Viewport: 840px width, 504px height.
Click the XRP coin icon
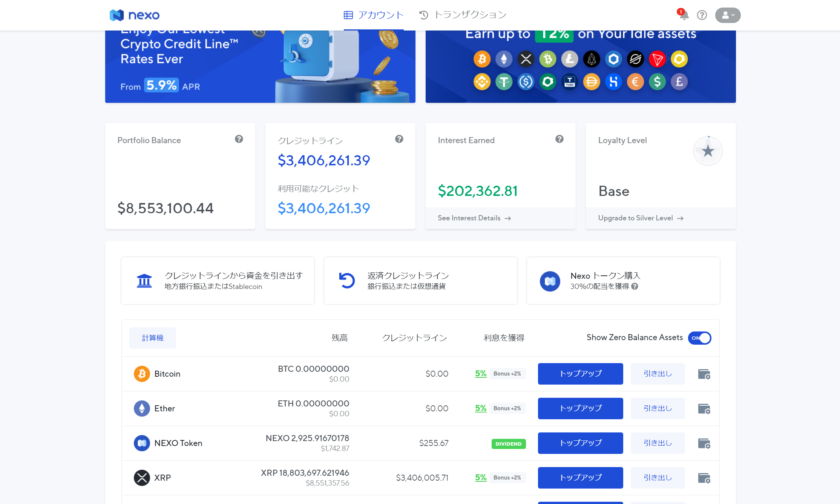pyautogui.click(x=142, y=478)
